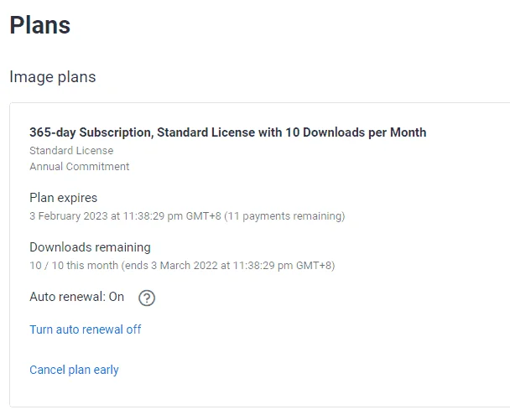Image resolution: width=510 pixels, height=420 pixels.
Task: Click the Image plans section heading
Action: click(x=53, y=77)
